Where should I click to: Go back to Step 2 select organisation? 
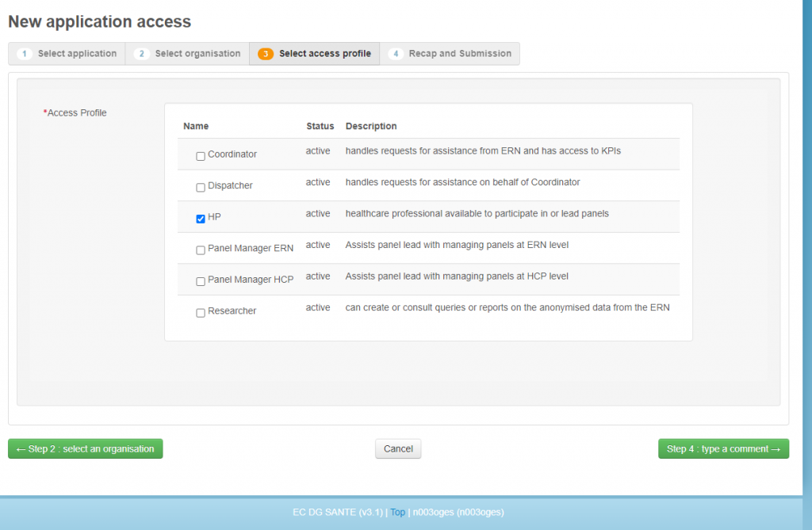pos(86,449)
